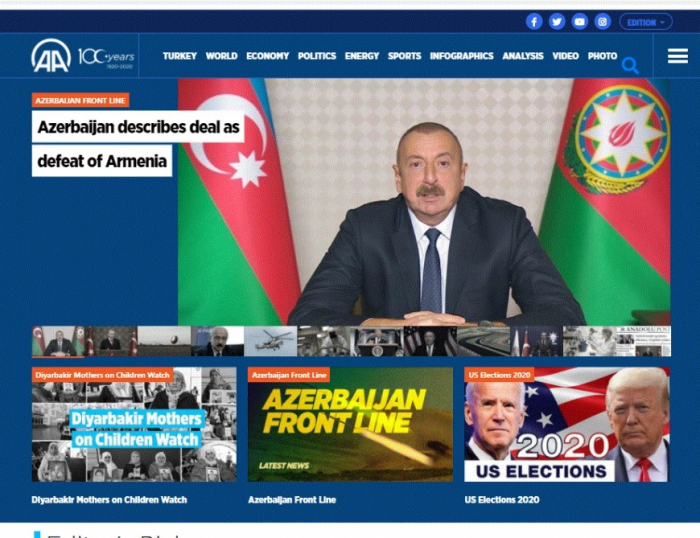The image size is (700, 538).
Task: Open the Azerbaijan Front Line latest news card image
Action: (x=350, y=425)
